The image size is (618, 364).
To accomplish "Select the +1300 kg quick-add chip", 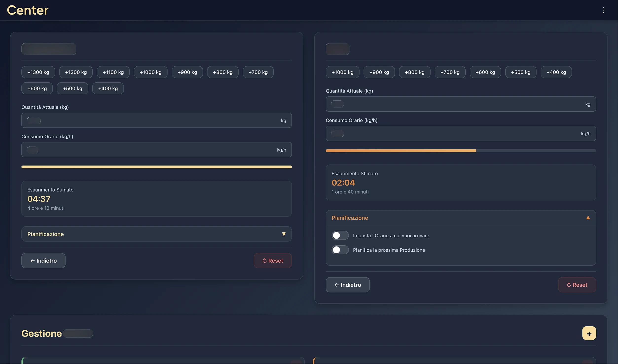I will click(x=38, y=72).
